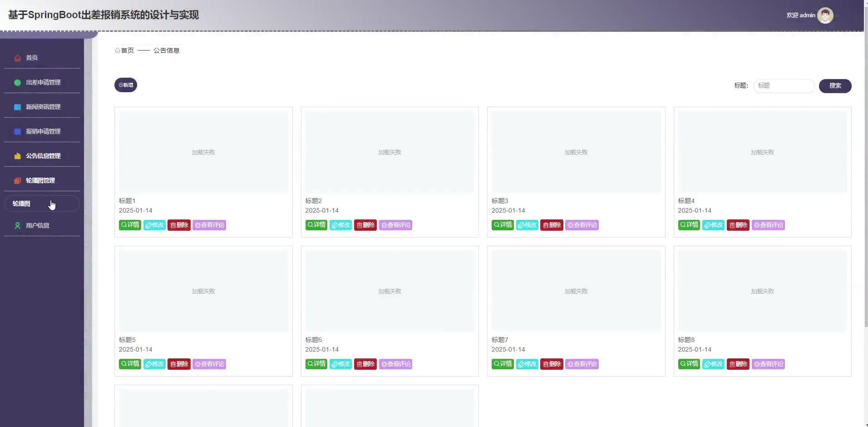View 详情 of 标题5
The width and height of the screenshot is (868, 427).
pyautogui.click(x=130, y=364)
